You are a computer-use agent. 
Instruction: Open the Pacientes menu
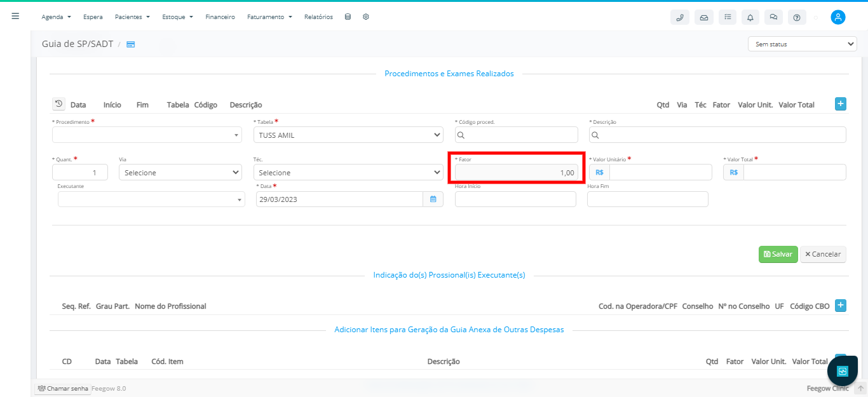coord(132,17)
